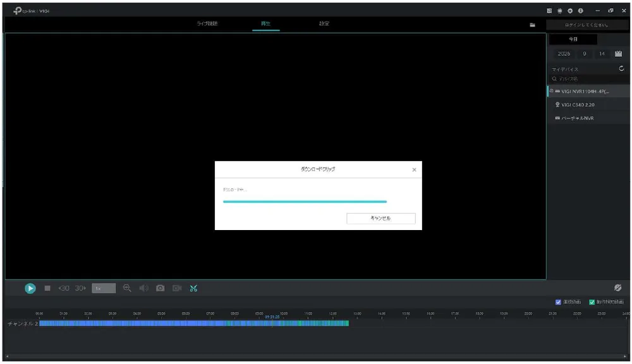632x364 pixels.
Task: Click the crossed-circle icon beside the playback toolbar
Action: pos(617,288)
